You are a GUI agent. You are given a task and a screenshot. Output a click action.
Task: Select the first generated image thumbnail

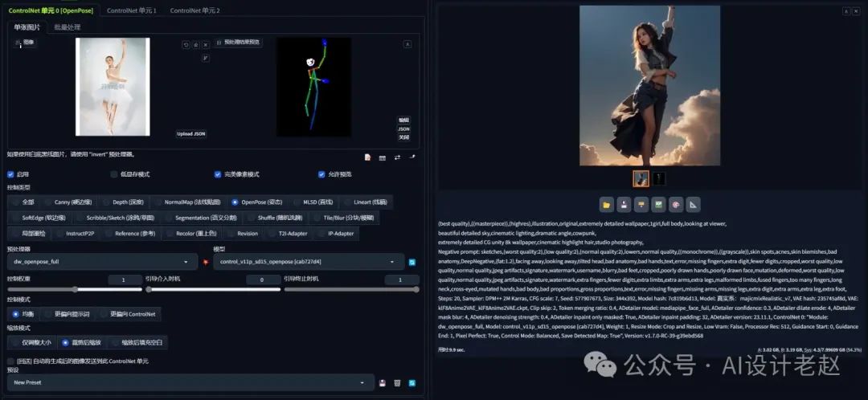click(641, 178)
